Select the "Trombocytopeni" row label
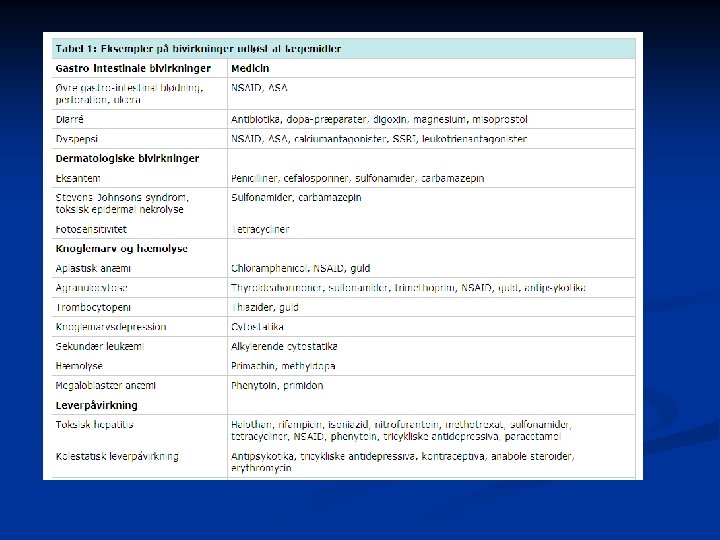Screen dimensions: 720x540 (93, 308)
